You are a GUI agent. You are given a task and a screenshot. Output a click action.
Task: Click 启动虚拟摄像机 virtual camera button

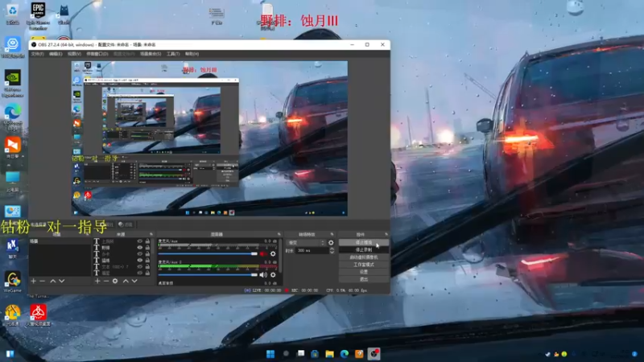coord(364,257)
